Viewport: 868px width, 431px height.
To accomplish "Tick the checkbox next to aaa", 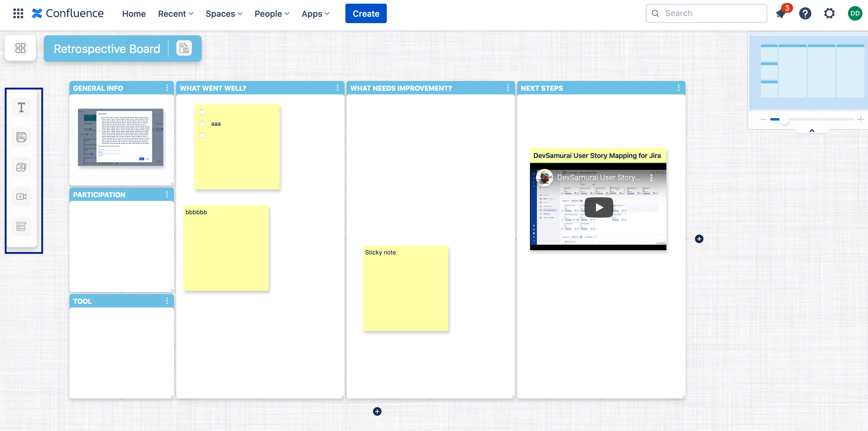I will point(202,124).
